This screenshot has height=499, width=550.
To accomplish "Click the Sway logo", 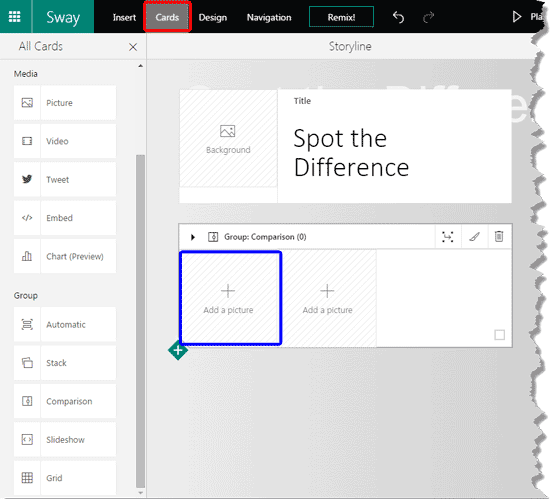I will click(x=63, y=17).
